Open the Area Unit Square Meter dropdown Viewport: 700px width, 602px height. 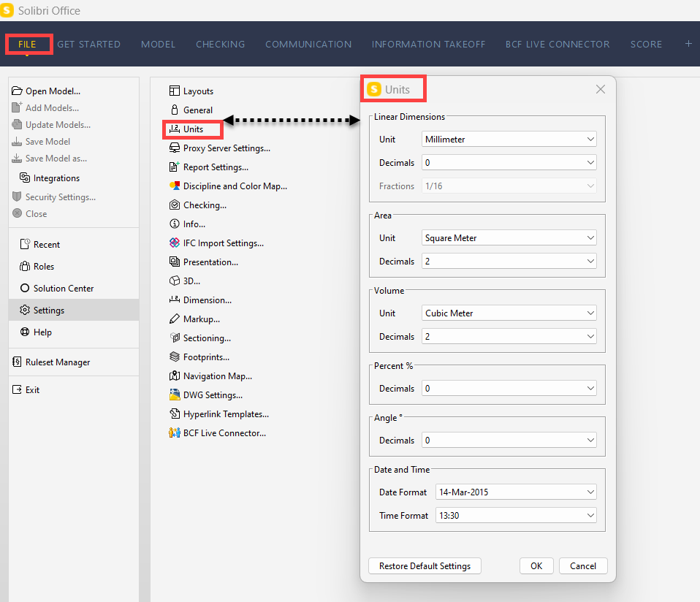[509, 238]
